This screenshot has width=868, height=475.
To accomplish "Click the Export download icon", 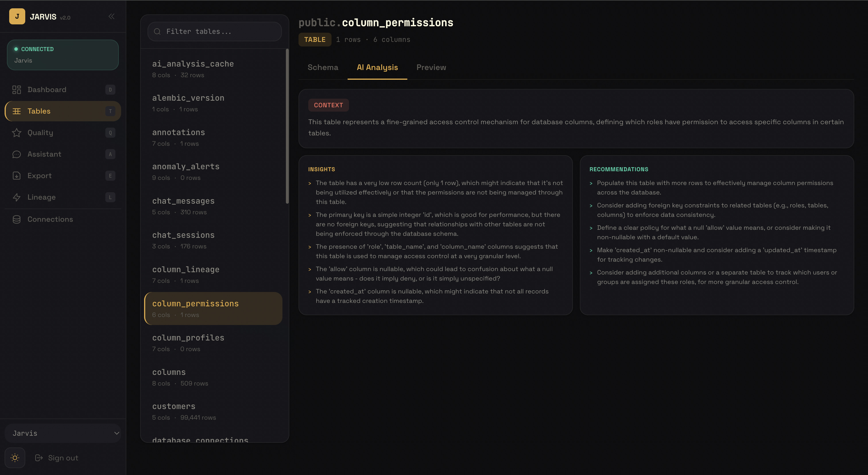I will (17, 176).
